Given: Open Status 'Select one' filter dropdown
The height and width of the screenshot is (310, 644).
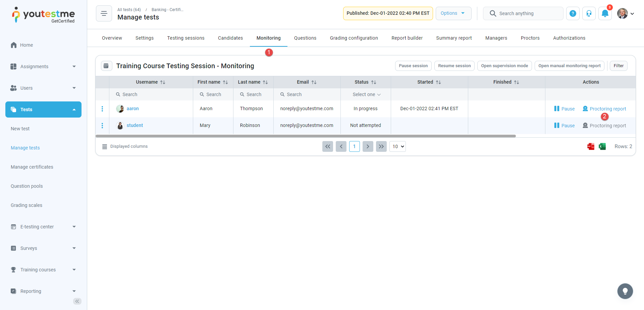Looking at the screenshot, I should tap(366, 95).
